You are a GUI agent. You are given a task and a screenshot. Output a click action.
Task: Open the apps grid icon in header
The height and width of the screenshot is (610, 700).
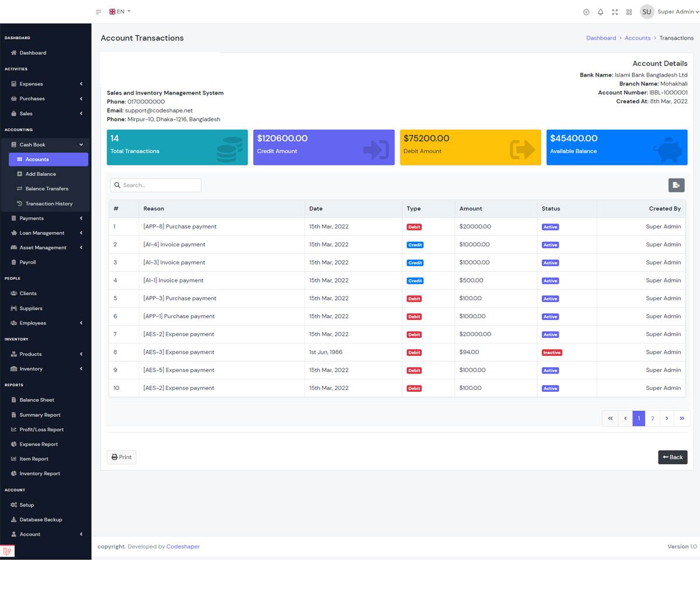629,12
